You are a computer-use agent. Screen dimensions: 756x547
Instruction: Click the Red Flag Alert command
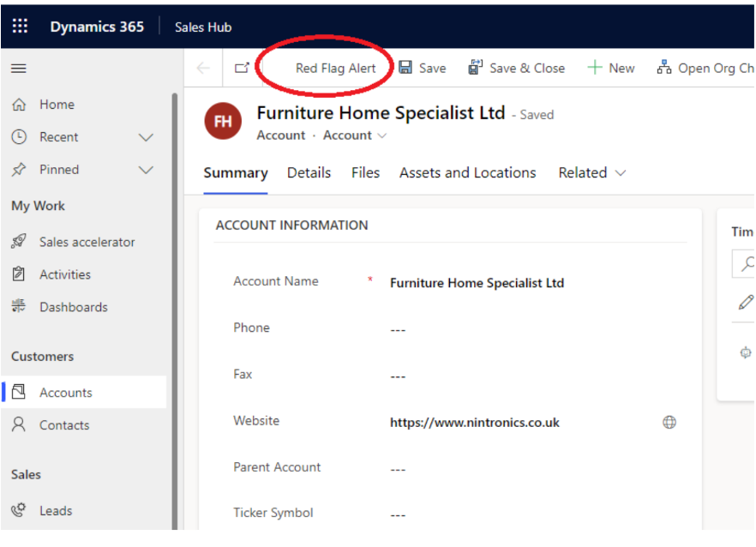(x=335, y=69)
